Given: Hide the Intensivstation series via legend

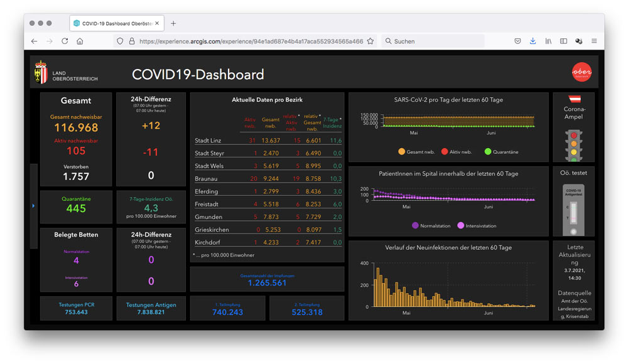Looking at the screenshot, I should pyautogui.click(x=477, y=225).
